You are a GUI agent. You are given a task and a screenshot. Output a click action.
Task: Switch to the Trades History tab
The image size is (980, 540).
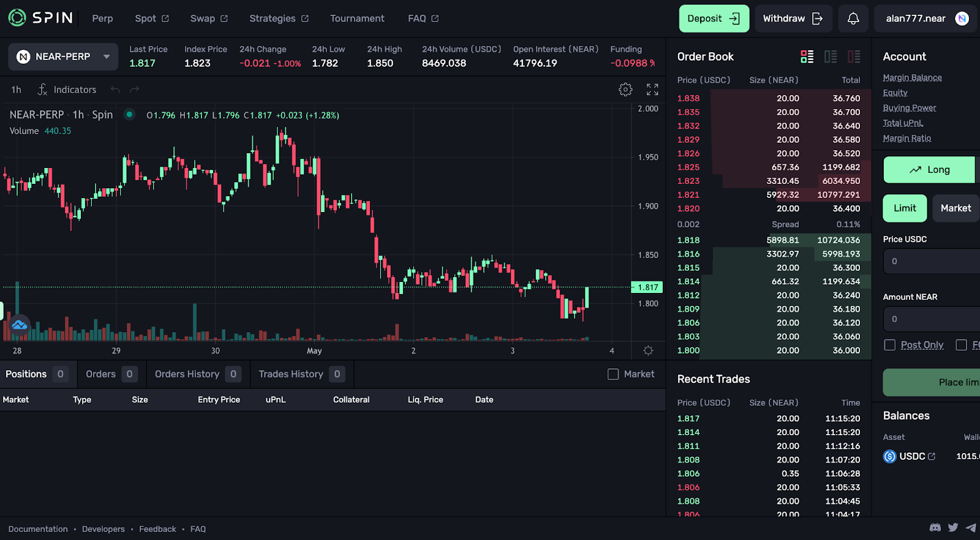click(x=302, y=374)
